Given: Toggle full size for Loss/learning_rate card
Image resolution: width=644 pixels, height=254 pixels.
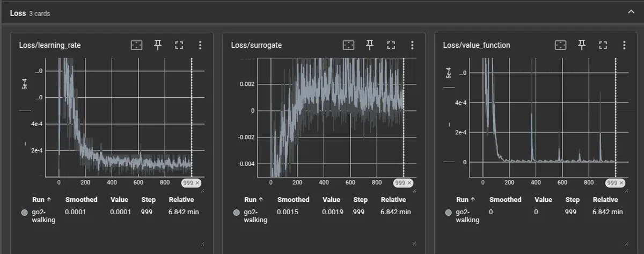Looking at the screenshot, I should pos(179,45).
